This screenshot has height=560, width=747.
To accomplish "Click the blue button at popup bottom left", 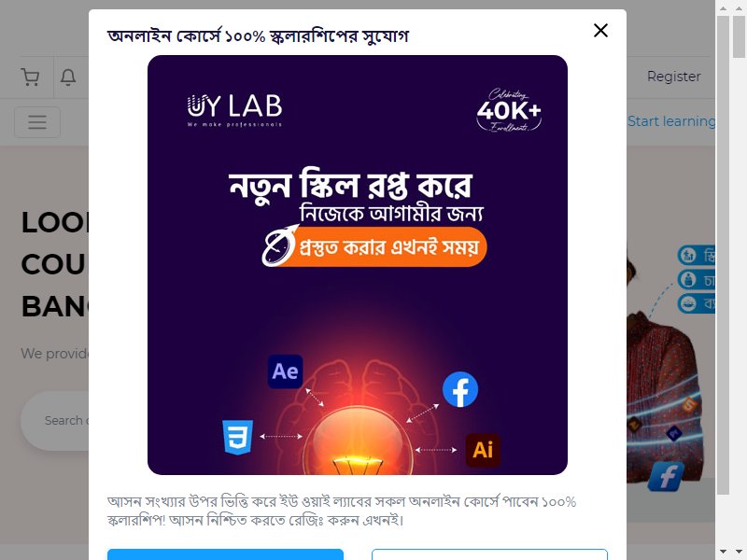I will tap(225, 554).
